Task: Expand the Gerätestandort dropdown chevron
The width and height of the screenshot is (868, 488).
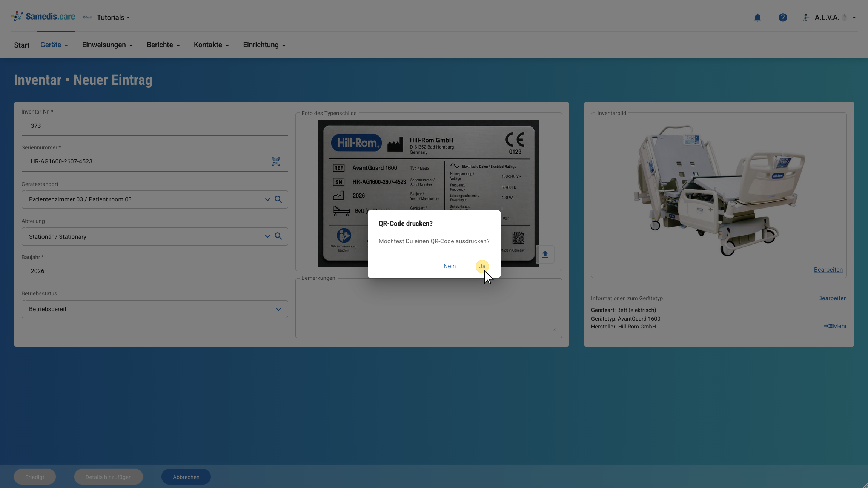Action: 267,199
